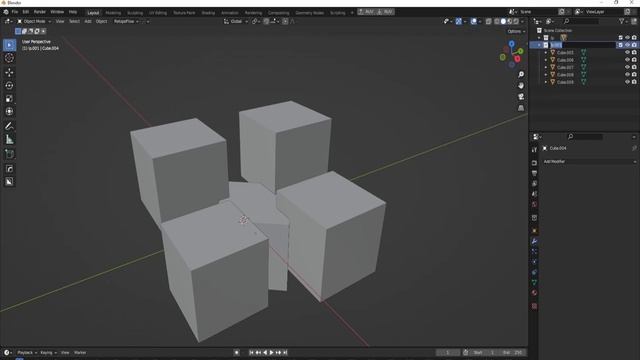Open the RetopoFlow header menu
Image resolution: width=640 pixels, height=360 pixels.
tap(126, 21)
